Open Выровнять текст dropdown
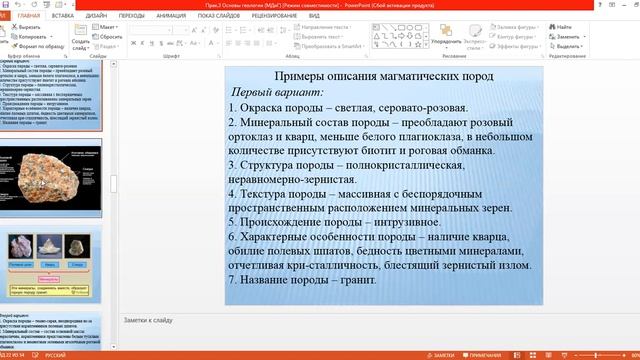Viewport: 640px width, 360px height. point(319,37)
